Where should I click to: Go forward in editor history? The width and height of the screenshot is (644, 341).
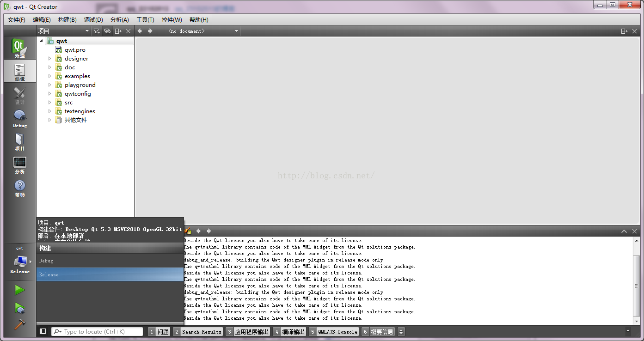click(x=150, y=31)
